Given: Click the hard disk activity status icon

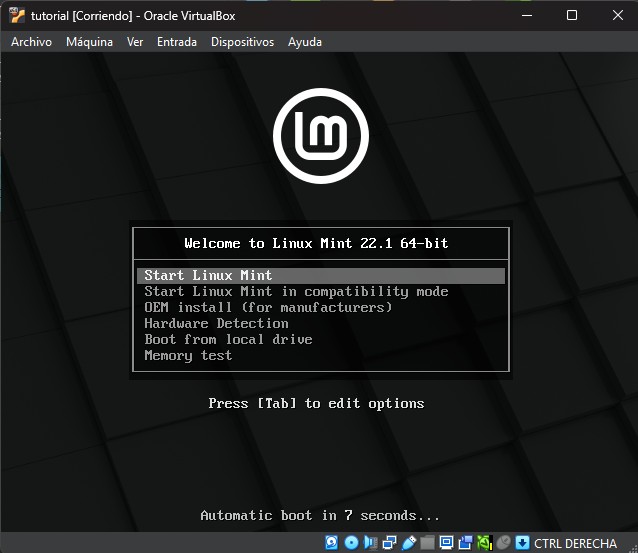Looking at the screenshot, I should pos(332,542).
